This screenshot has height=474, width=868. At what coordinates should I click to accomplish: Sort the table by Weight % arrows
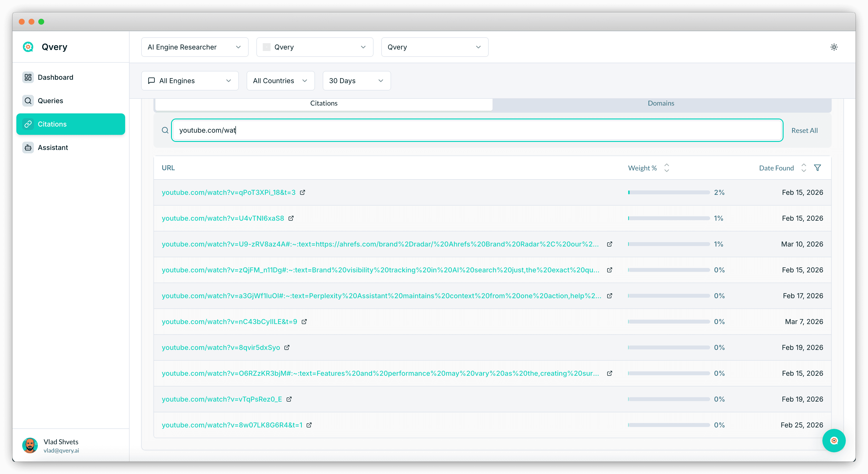click(x=666, y=168)
